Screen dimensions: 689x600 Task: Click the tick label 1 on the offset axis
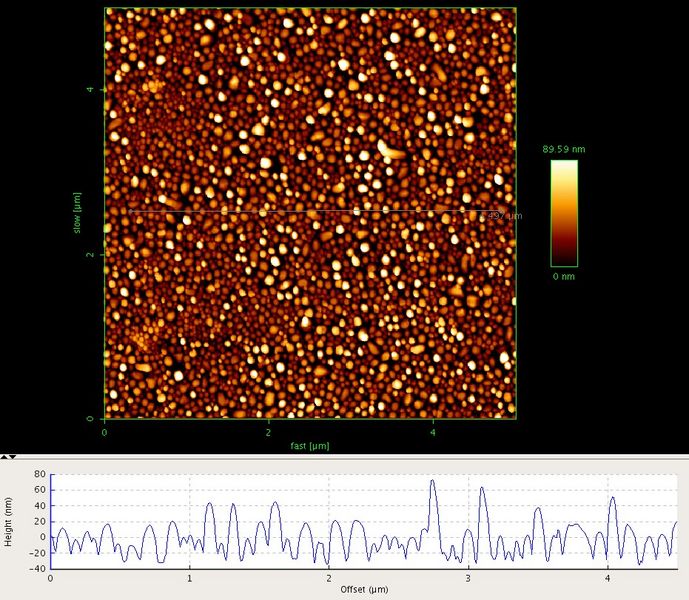coord(189,578)
